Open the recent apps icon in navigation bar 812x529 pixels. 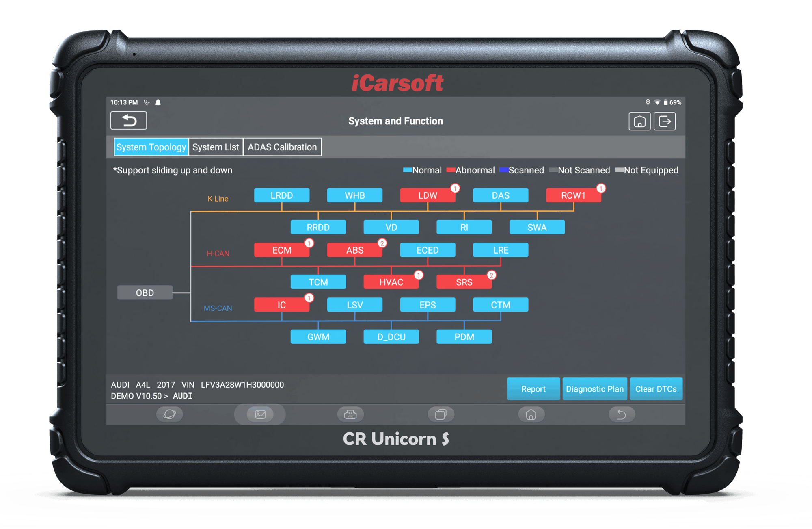click(441, 414)
